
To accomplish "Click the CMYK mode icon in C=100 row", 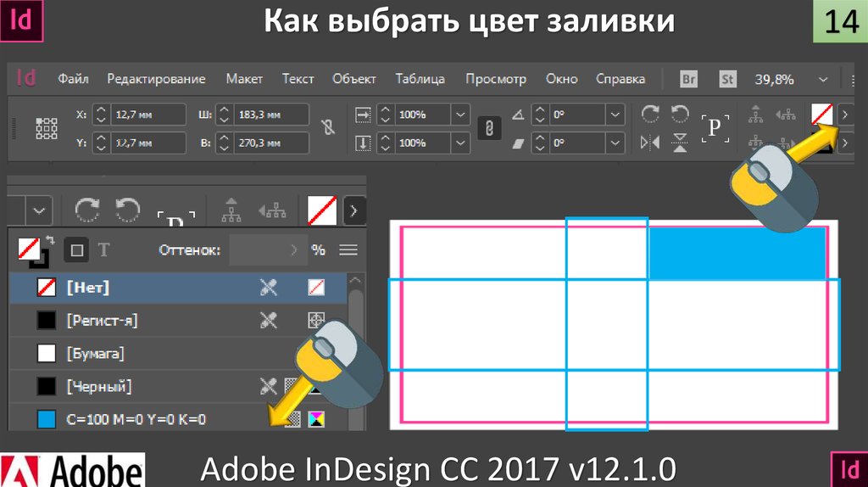I will pyautogui.click(x=316, y=419).
